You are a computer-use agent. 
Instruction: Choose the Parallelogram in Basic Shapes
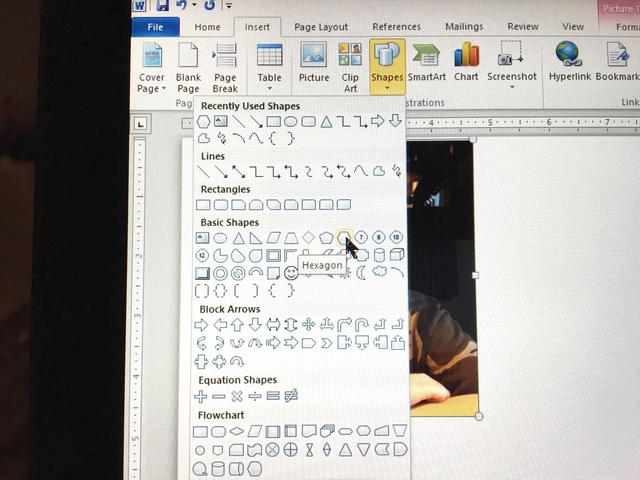tap(273, 238)
